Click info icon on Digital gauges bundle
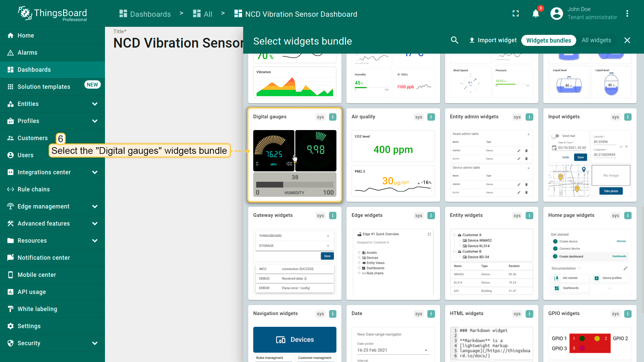644x362 pixels. pyautogui.click(x=333, y=117)
